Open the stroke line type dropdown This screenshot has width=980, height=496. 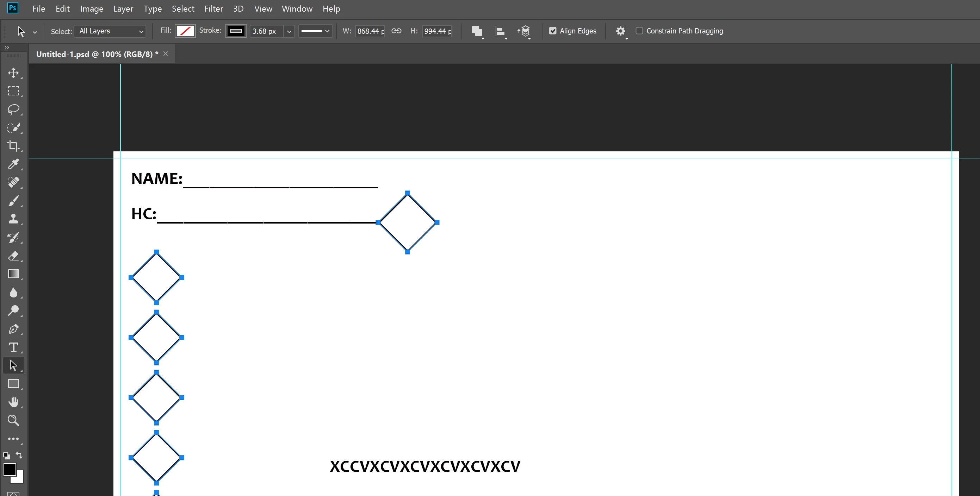pos(315,31)
